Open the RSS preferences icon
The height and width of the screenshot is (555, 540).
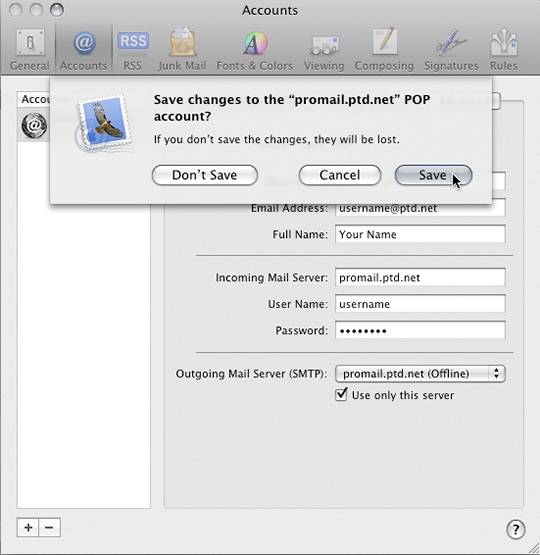[x=133, y=50]
